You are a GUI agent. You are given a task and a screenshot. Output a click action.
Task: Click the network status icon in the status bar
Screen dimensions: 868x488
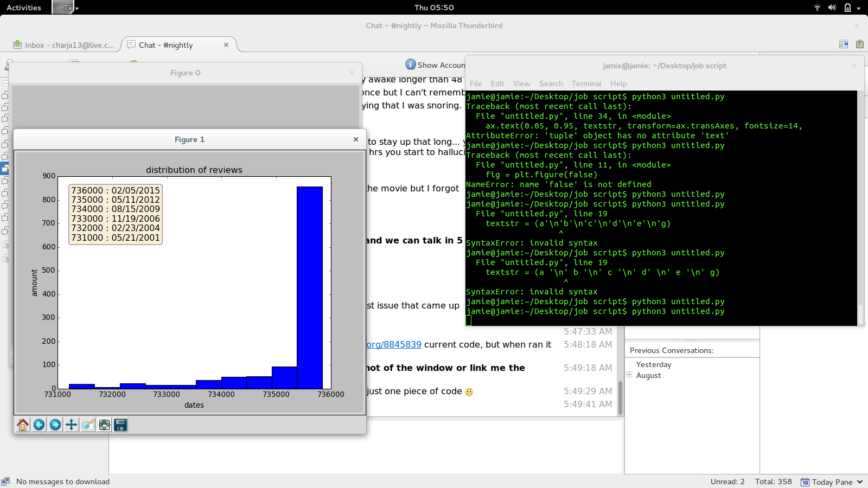click(x=6, y=481)
